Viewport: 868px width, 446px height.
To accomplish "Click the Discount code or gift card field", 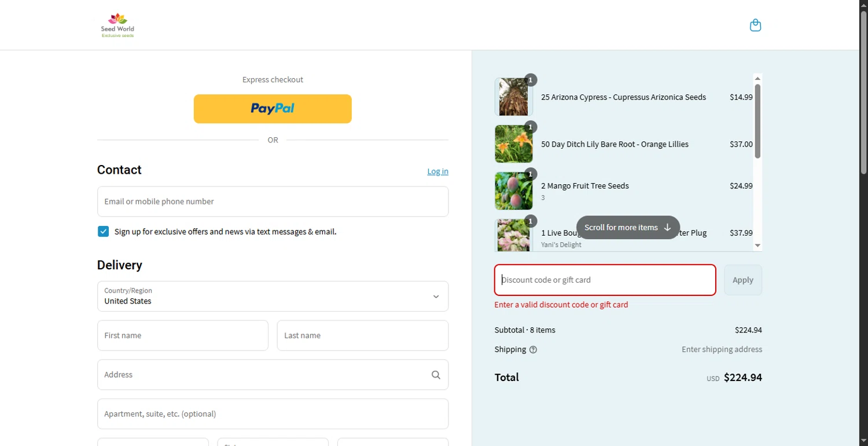I will [605, 280].
